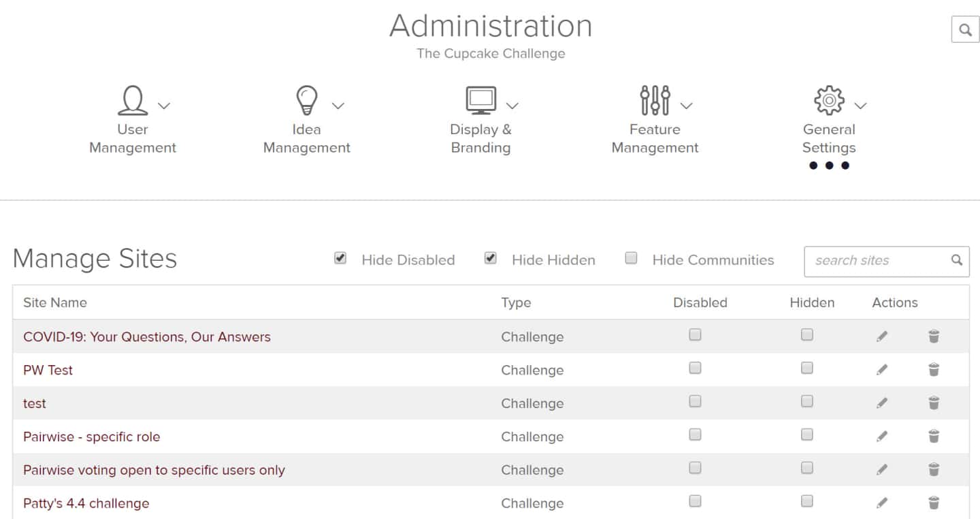
Task: Uncheck the Hide Disabled checkbox
Action: [340, 258]
